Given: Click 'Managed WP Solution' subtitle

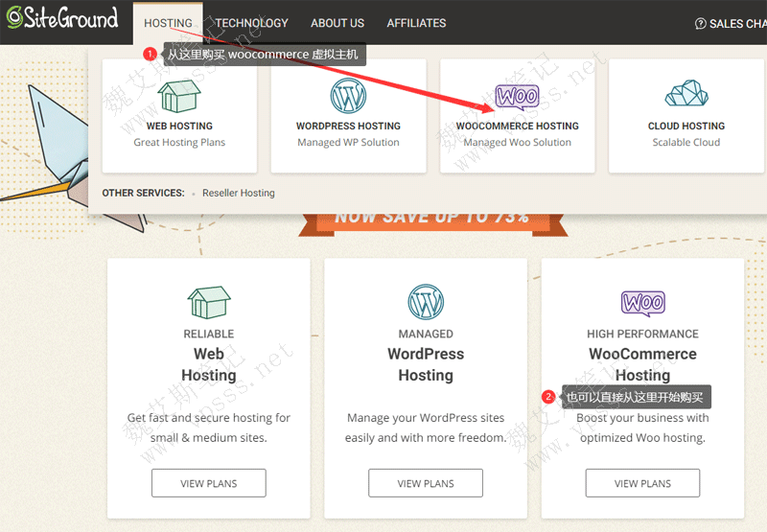Looking at the screenshot, I should 348,142.
